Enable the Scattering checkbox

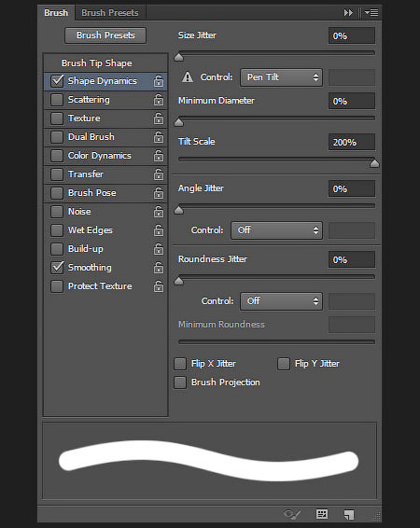point(57,100)
